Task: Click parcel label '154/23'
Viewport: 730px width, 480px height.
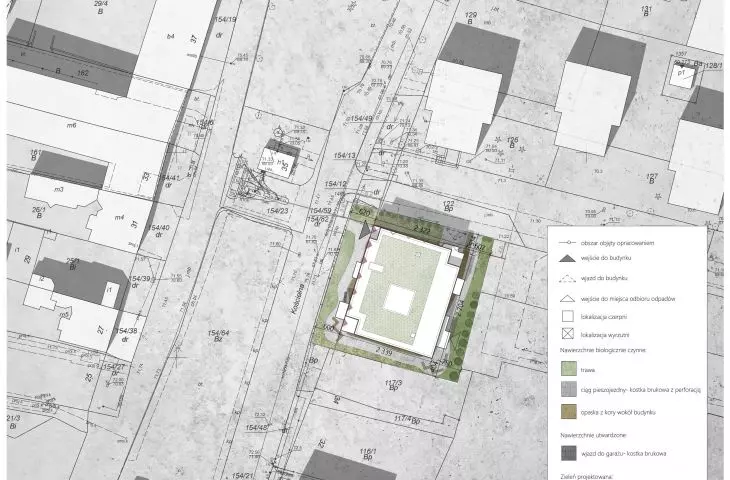Action: 277,211
